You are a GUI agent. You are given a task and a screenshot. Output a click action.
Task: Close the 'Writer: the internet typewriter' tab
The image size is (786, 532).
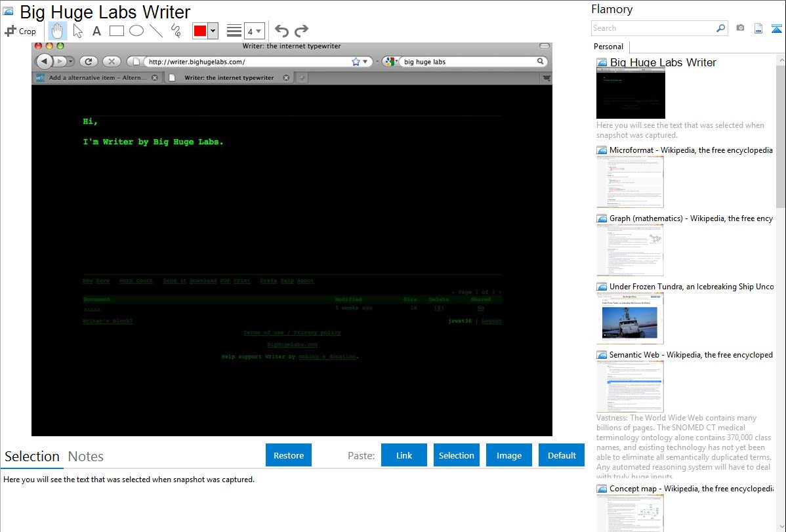tap(285, 77)
